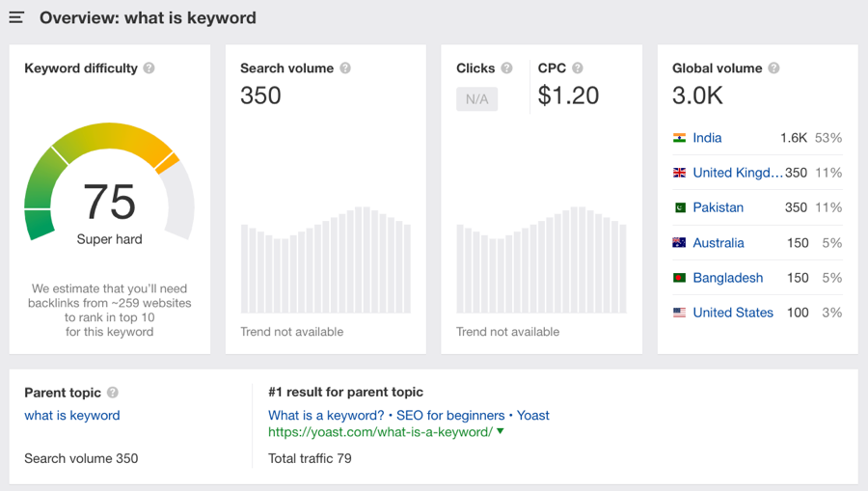Click the CPC help question icon

click(578, 68)
